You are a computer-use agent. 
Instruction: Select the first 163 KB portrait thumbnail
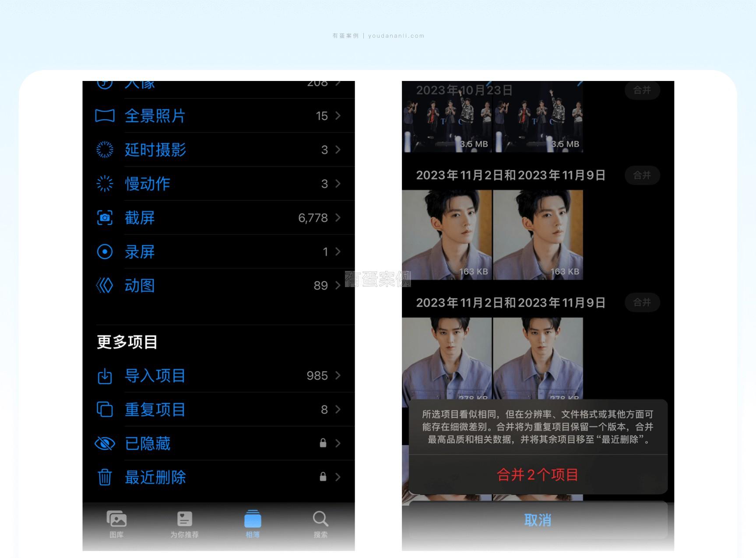point(447,235)
